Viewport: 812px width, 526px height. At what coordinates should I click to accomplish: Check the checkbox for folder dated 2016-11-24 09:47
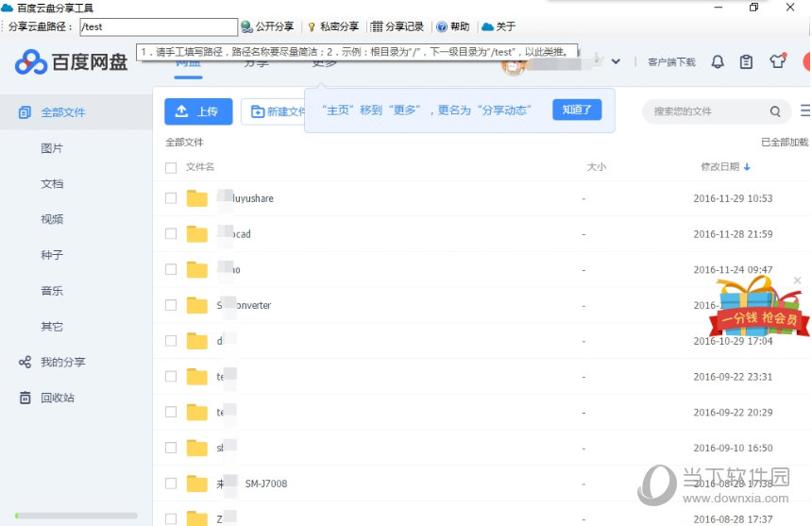[171, 270]
